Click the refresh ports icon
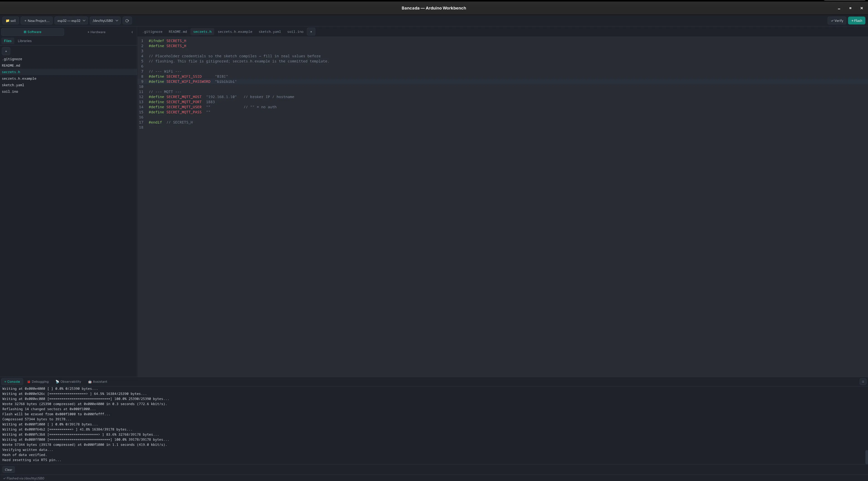Screen dimensions: 868x481 tap(127, 21)
